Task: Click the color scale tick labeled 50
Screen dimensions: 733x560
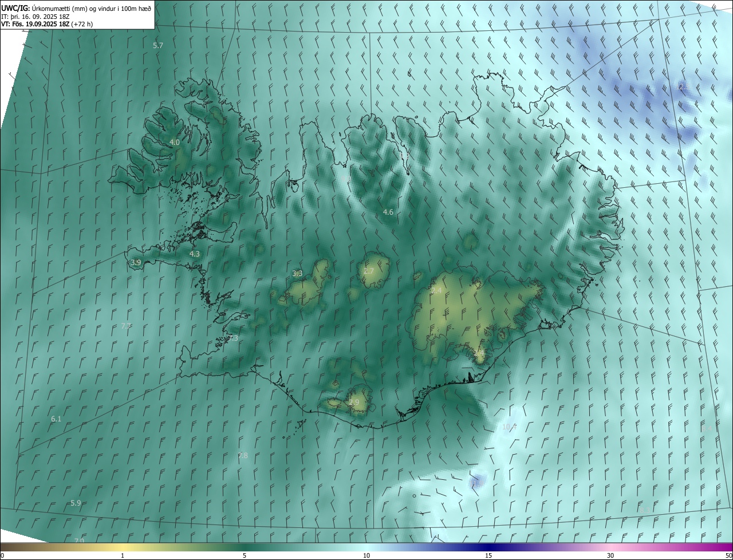Action: point(728,555)
